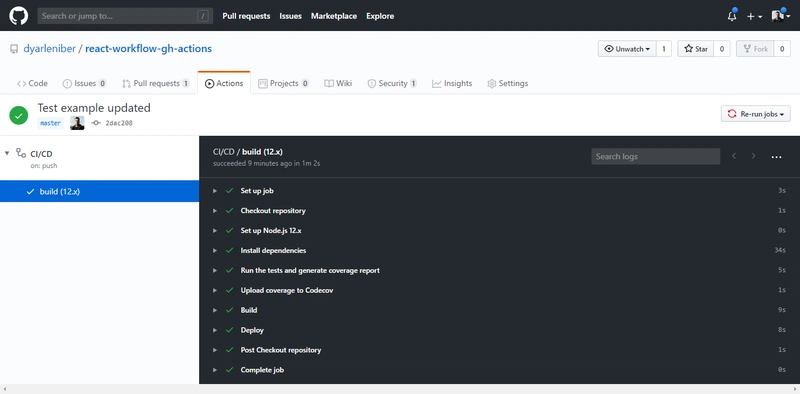The width and height of the screenshot is (800, 394).
Task: Expand the Set up job step
Action: (215, 190)
